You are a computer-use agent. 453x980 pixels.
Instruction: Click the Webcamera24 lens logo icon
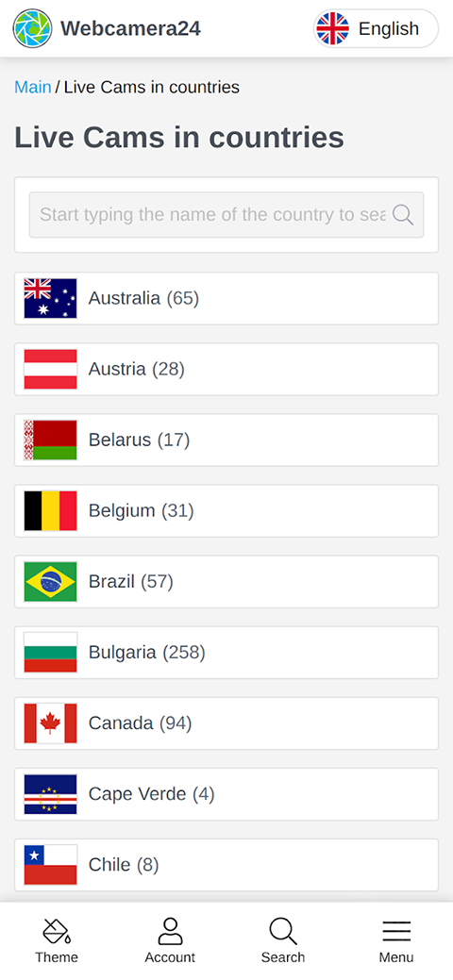coord(32,28)
